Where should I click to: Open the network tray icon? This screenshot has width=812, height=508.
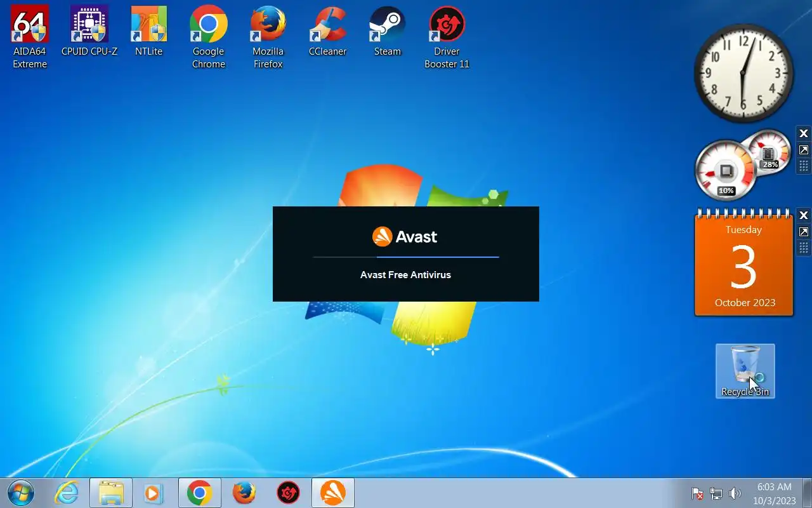716,493
